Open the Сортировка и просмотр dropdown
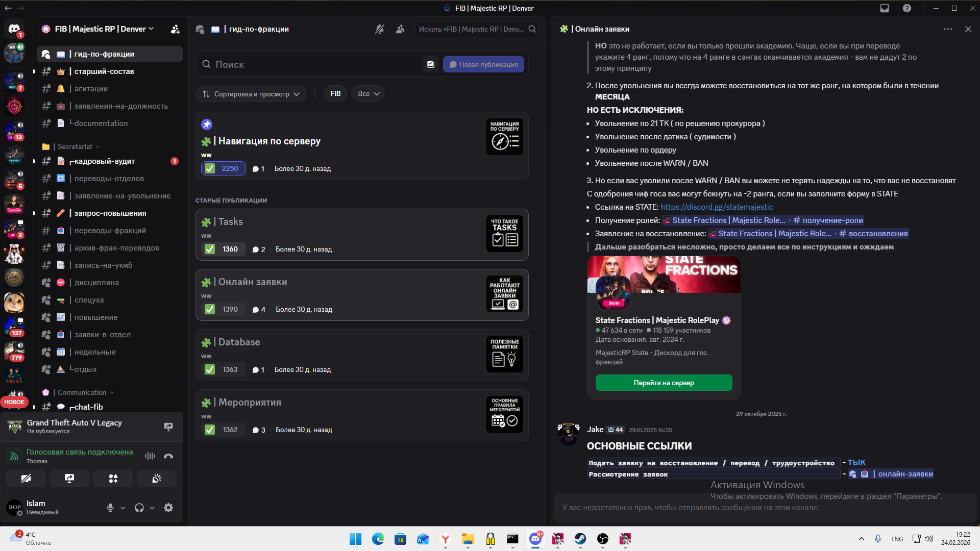The width and height of the screenshot is (980, 551). [251, 94]
